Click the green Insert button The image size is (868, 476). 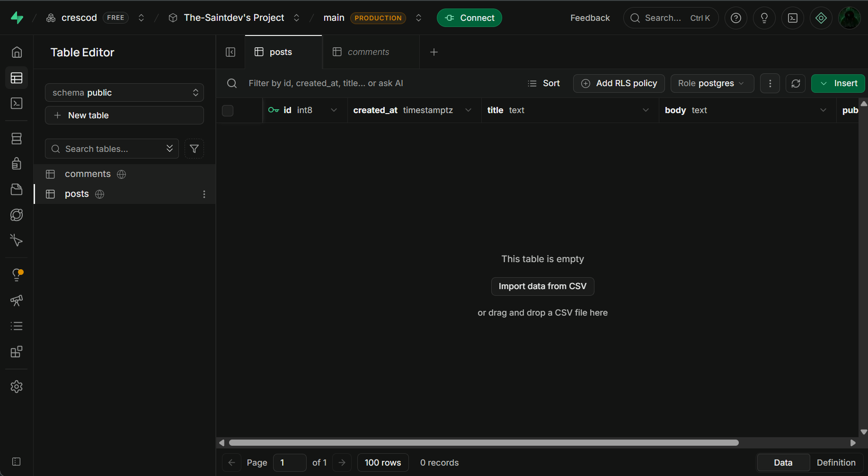pyautogui.click(x=838, y=83)
